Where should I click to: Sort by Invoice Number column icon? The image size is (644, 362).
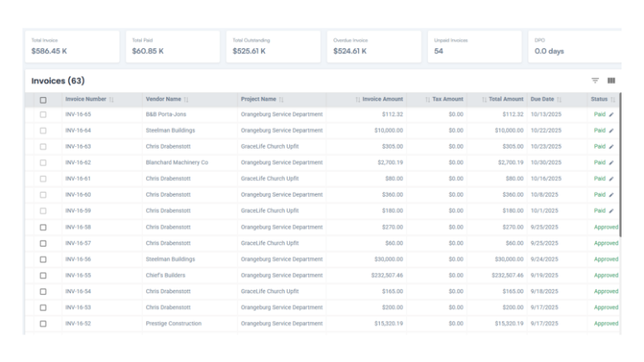point(111,100)
